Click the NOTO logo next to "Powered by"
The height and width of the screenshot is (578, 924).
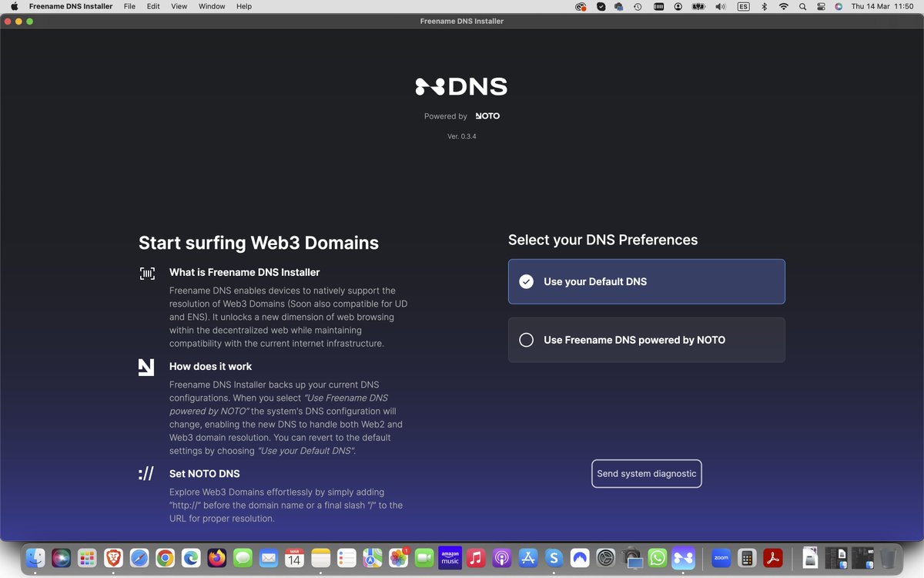tap(487, 116)
